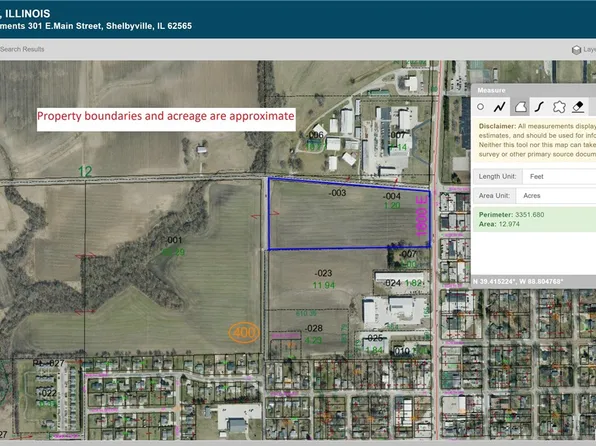Open the Length Unit dropdown showing Feet
Screen dimensions: 596x446
click(560, 176)
